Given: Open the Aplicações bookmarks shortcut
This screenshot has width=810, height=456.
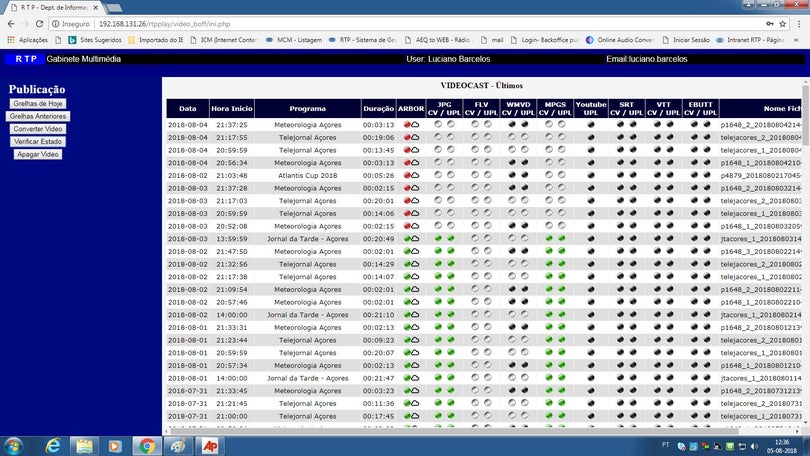Looking at the screenshot, I should 27,40.
